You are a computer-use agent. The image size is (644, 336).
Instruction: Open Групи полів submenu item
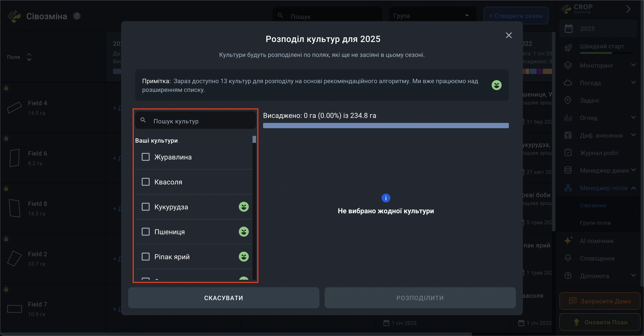click(595, 223)
